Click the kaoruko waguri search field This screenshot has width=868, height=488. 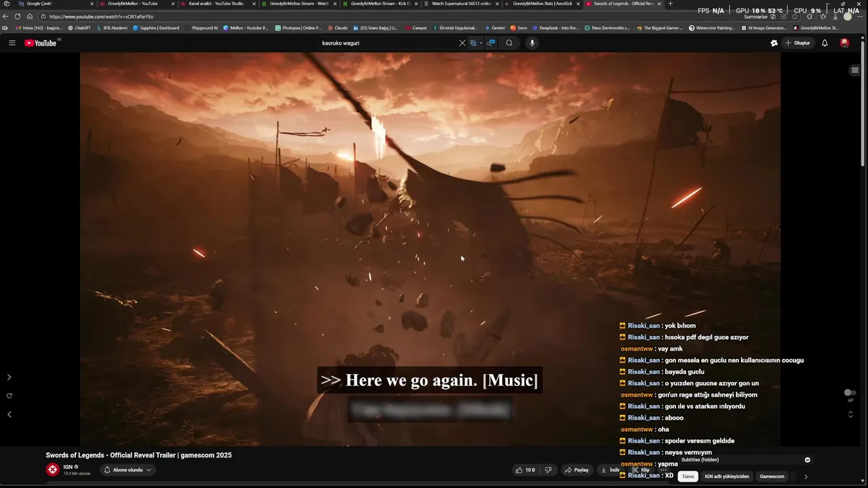point(387,43)
